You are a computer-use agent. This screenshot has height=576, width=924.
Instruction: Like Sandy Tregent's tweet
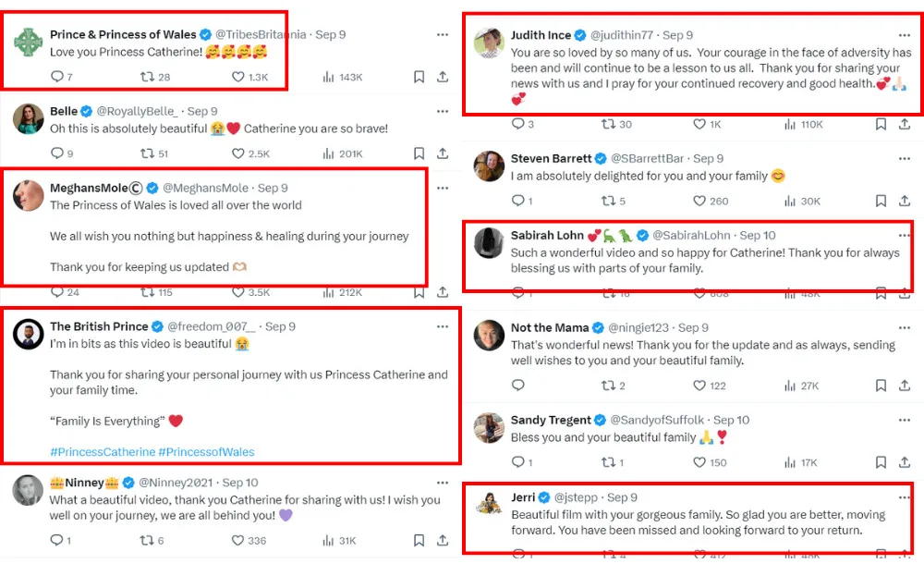(699, 462)
